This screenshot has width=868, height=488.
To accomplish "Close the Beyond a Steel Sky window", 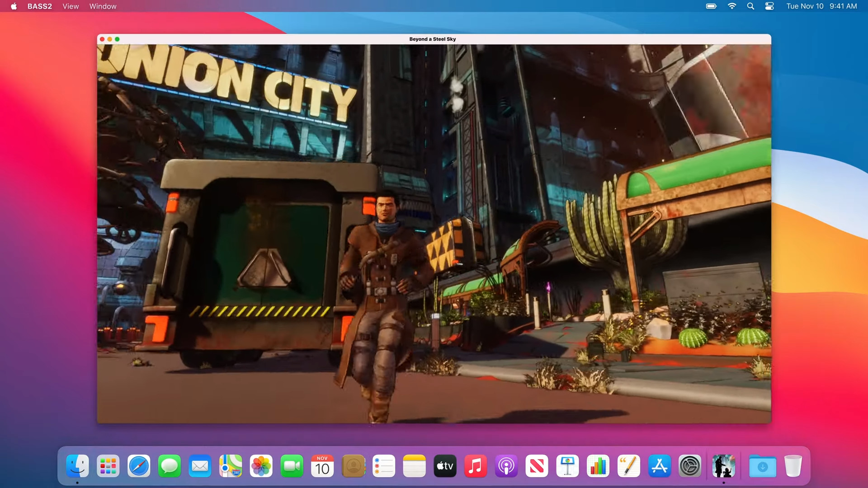I will (x=102, y=39).
